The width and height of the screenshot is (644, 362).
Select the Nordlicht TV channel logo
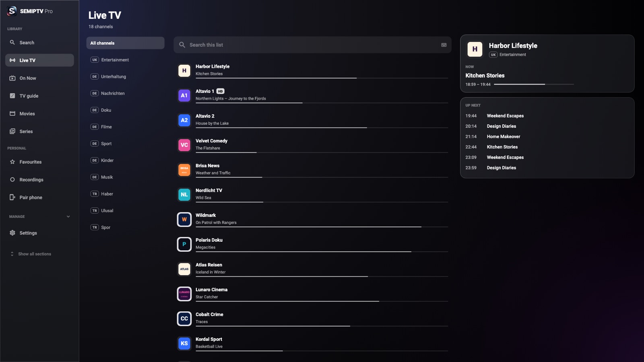tap(184, 195)
